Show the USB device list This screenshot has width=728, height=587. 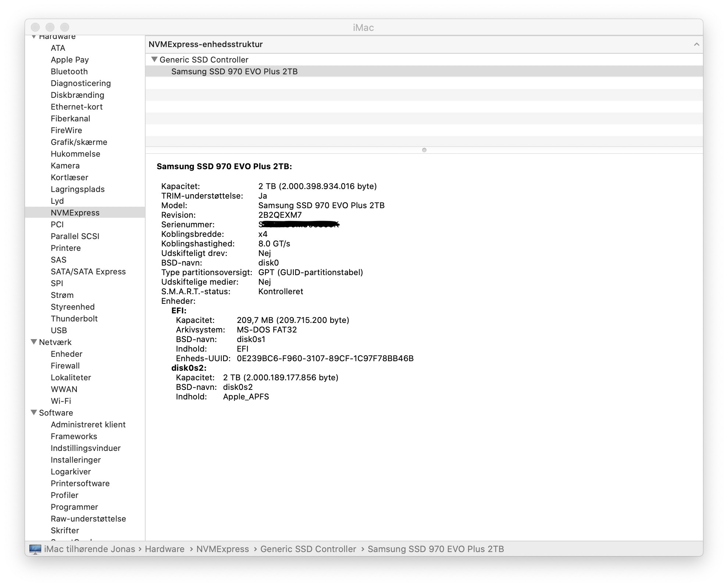59,330
